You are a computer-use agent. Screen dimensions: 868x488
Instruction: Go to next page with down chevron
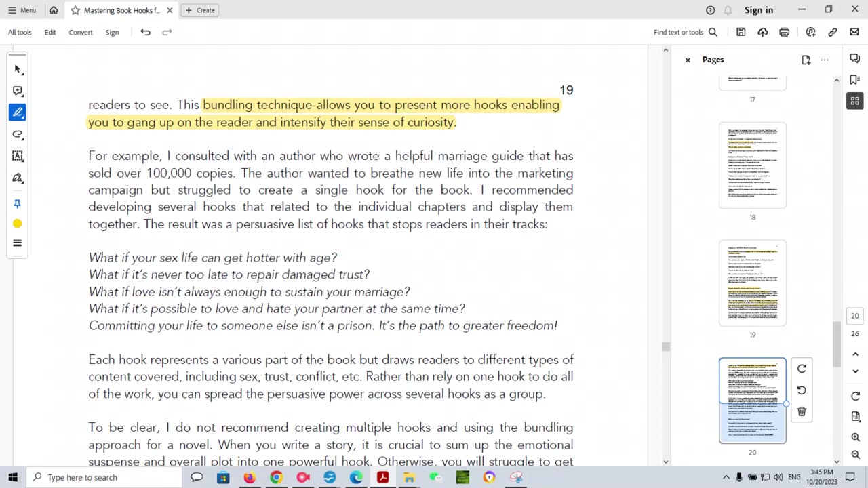pos(855,371)
